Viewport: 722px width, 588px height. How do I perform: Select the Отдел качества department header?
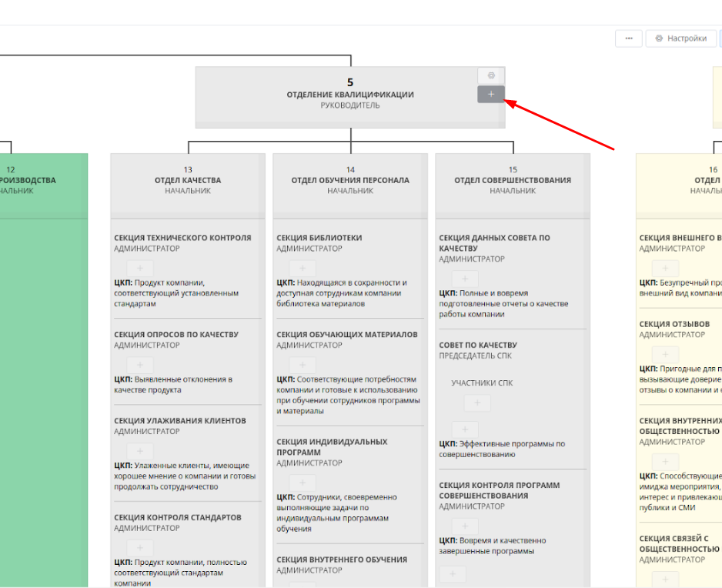click(x=187, y=181)
